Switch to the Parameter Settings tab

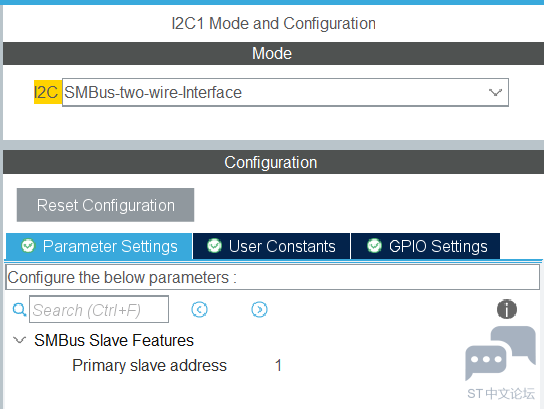99,246
